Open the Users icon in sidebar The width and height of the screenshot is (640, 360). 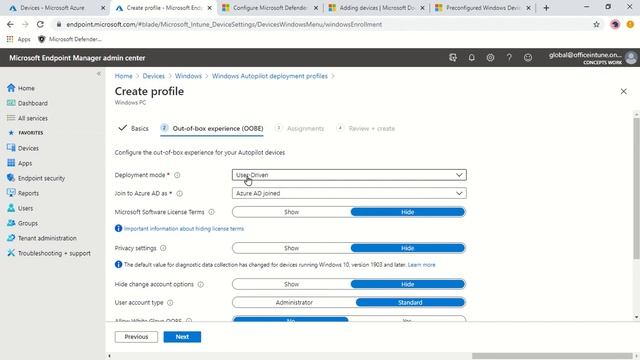[11, 208]
